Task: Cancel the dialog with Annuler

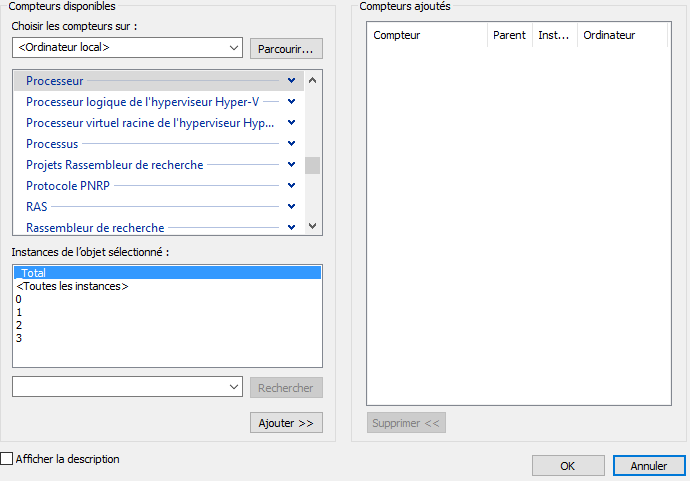Action: click(649, 466)
